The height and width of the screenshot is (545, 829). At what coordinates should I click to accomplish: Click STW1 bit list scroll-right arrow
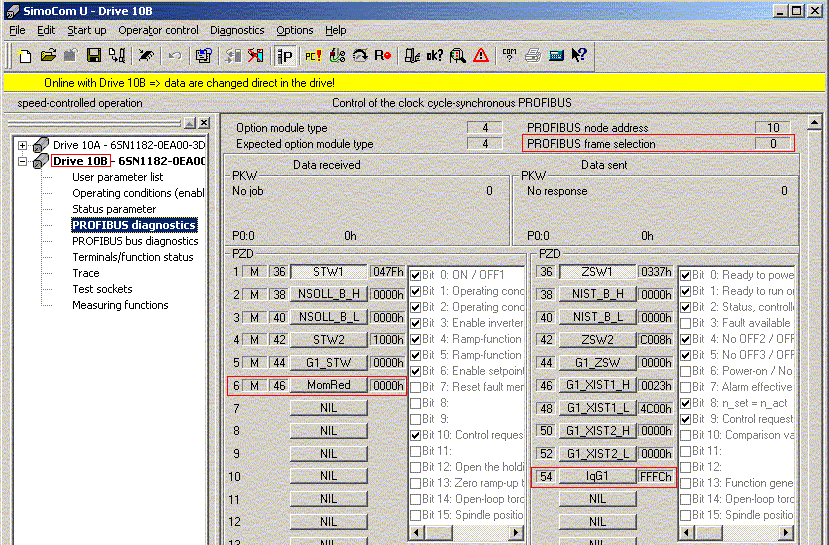pos(515,532)
